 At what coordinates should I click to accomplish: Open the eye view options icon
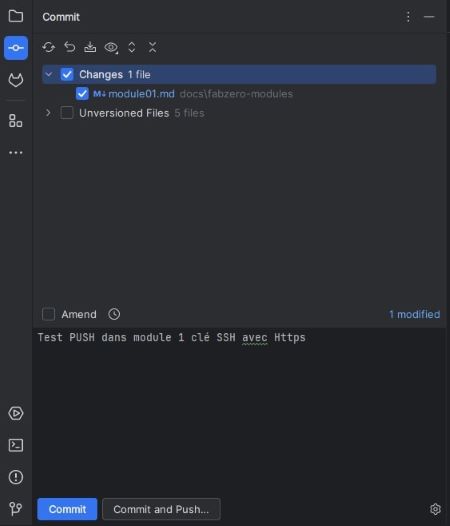111,48
